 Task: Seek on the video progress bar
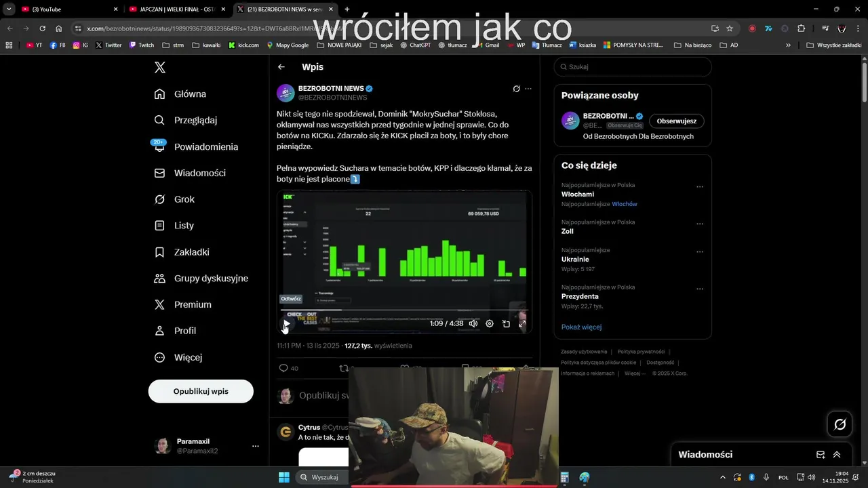pyautogui.click(x=403, y=310)
